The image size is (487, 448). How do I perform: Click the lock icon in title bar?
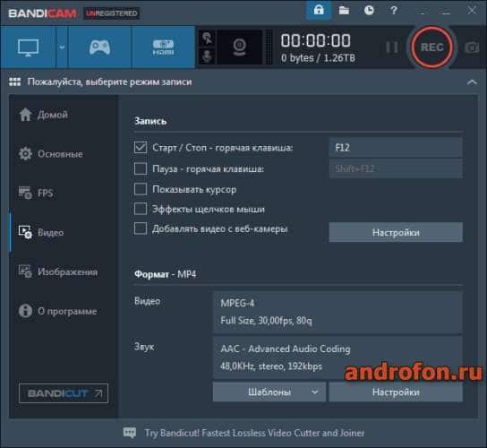click(319, 11)
